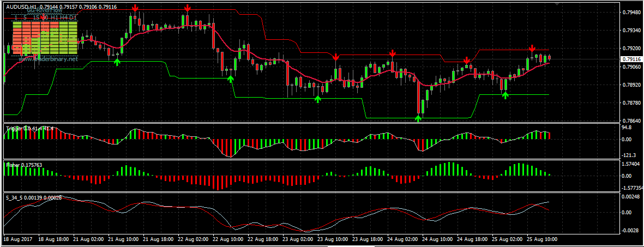Select red down arrow near 24 Aug 02:00
The width and height of the screenshot is (644, 247).
(393, 53)
